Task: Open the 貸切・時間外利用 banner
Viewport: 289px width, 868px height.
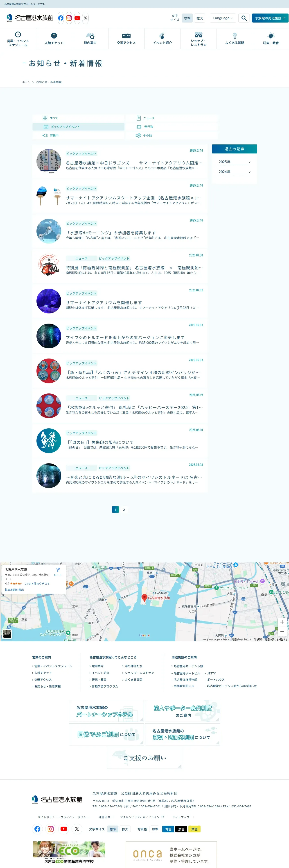Action: click(x=182, y=734)
